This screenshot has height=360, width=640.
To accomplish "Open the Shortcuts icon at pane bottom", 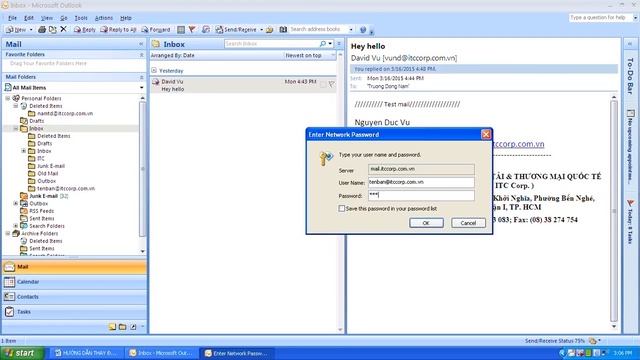I will pos(133,327).
